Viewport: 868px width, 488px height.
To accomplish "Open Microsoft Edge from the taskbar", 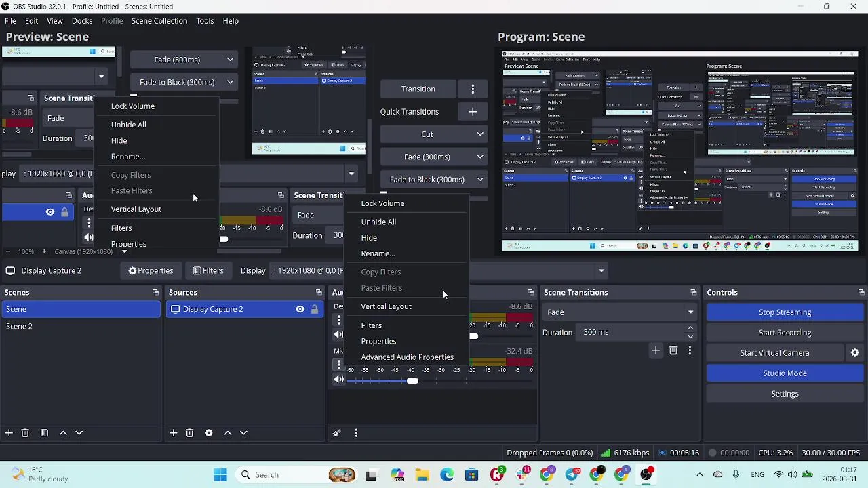I will (447, 474).
